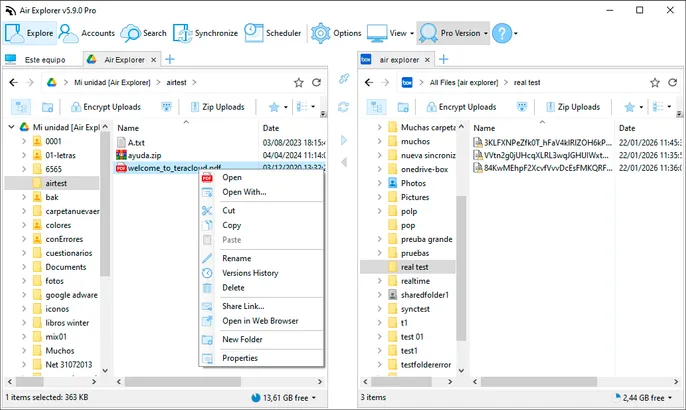This screenshot has width=686, height=410.
Task: Expand the 0001 folder
Action: (24, 141)
